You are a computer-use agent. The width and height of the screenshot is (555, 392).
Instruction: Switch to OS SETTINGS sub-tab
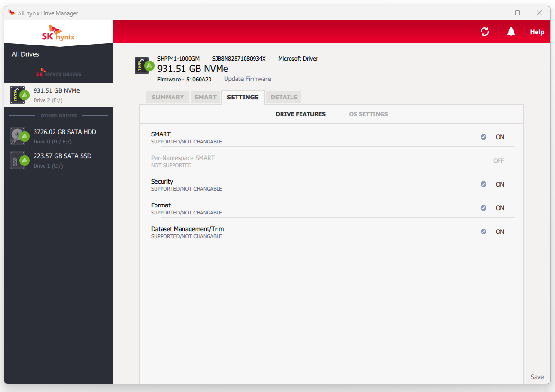click(368, 114)
